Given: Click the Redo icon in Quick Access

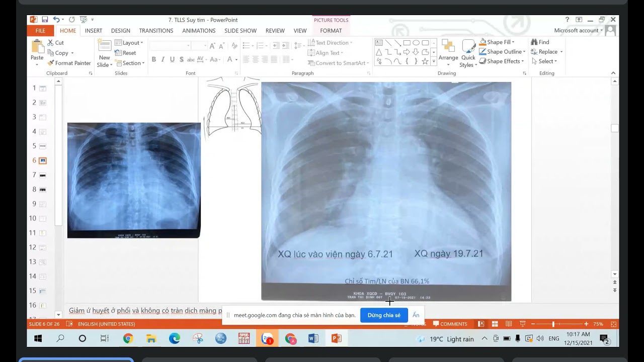Looking at the screenshot, I should tap(72, 20).
